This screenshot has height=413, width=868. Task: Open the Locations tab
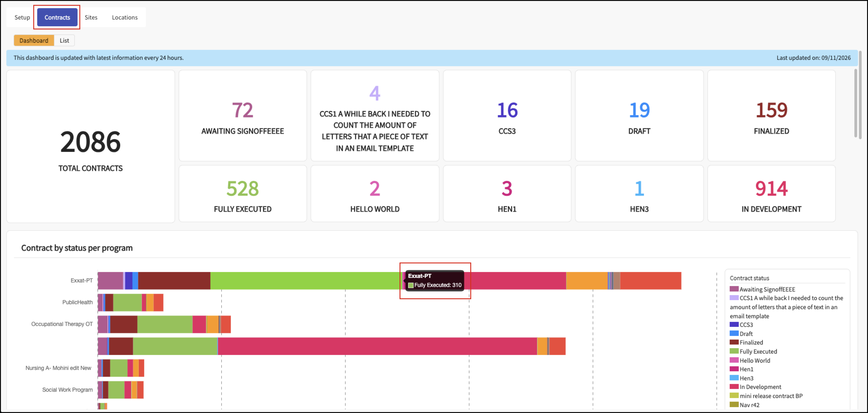[125, 17]
